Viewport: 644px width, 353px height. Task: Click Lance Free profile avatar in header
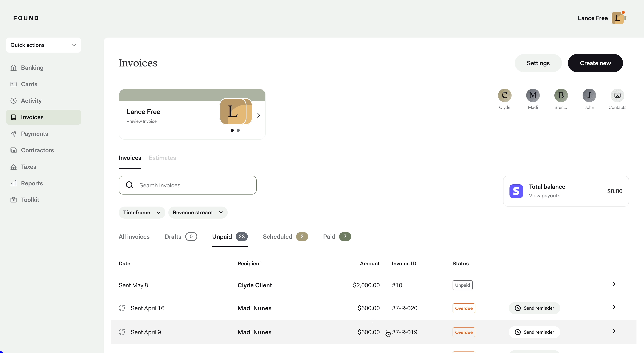[x=618, y=18]
